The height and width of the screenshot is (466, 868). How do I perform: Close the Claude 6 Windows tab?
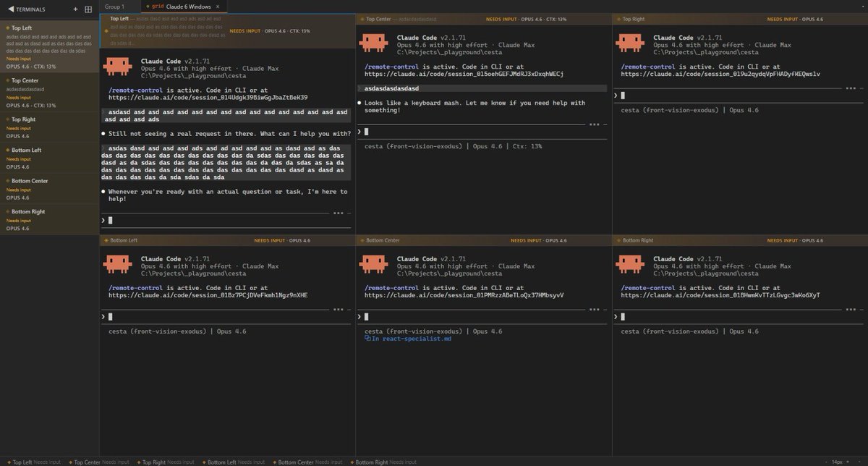click(218, 7)
